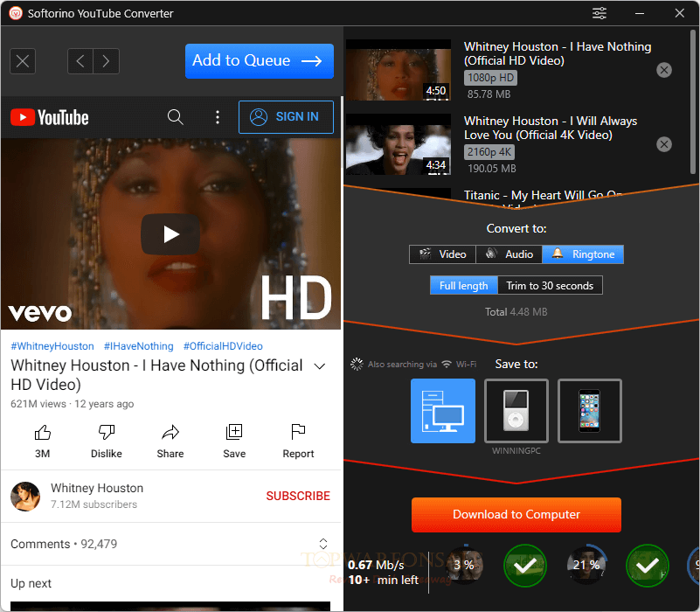Click the Save to playlist icon
Screen dimensions: 700x612
pos(234,432)
